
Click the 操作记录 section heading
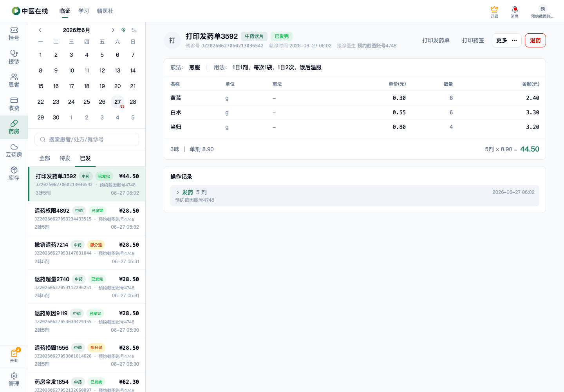181,177
